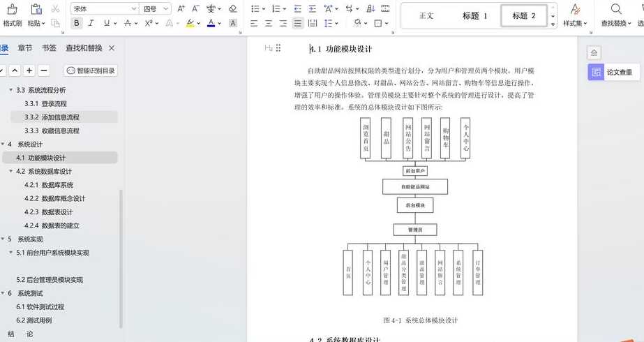
Task: Click the collapse sidebar icon above 论文查重
Action: pyautogui.click(x=594, y=52)
